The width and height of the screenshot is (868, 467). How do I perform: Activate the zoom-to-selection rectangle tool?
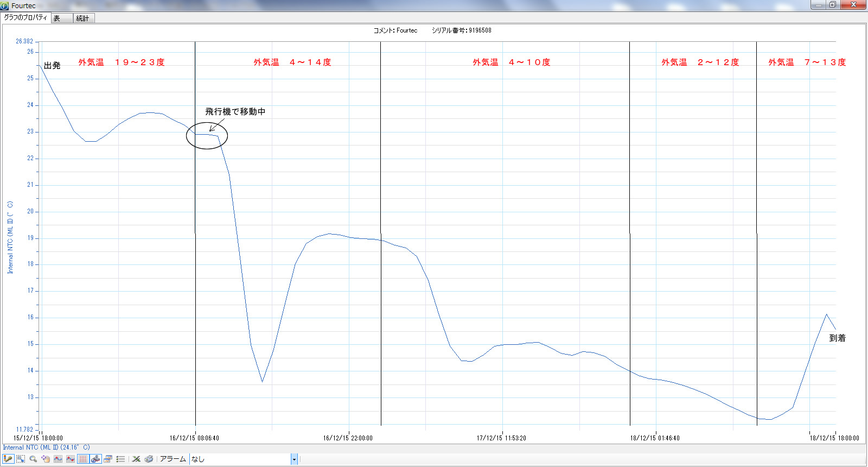pyautogui.click(x=21, y=459)
